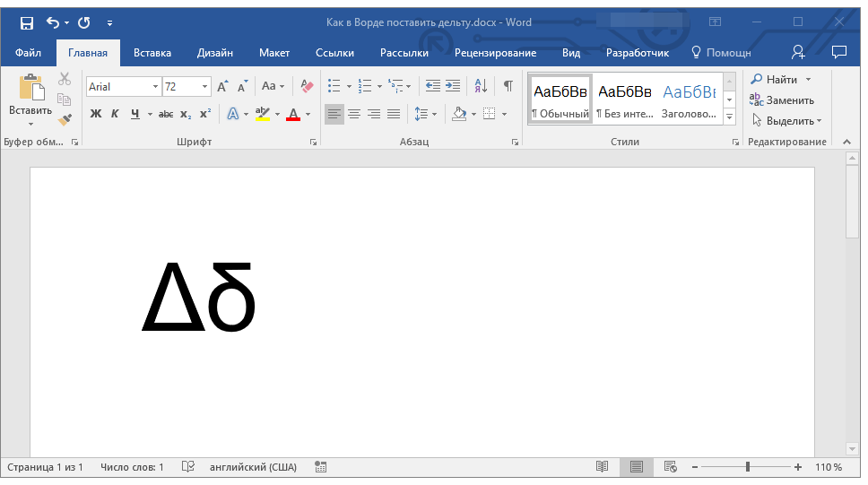Open Read Mode view in status bar
Screen dimensions: 868x485
(603, 467)
